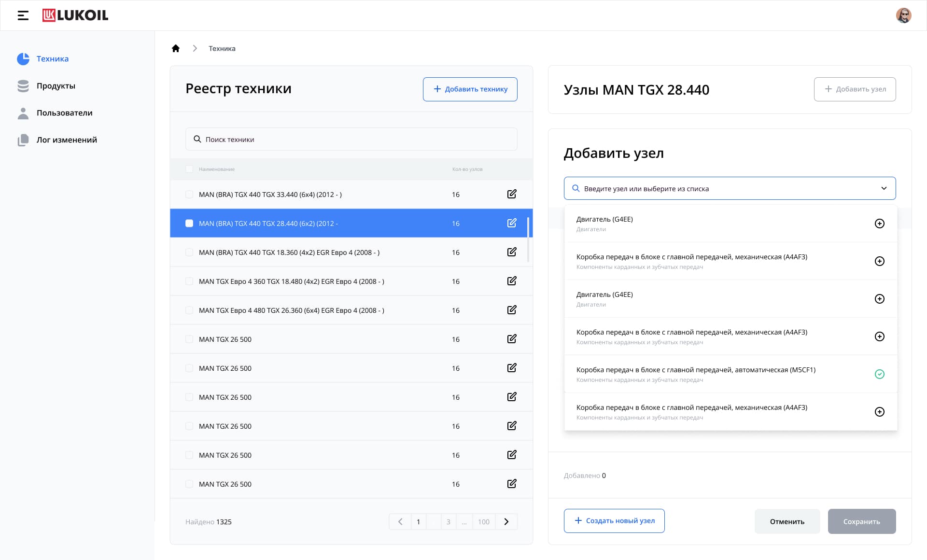Edit the highlighted TGX 28.440 row

pos(512,223)
